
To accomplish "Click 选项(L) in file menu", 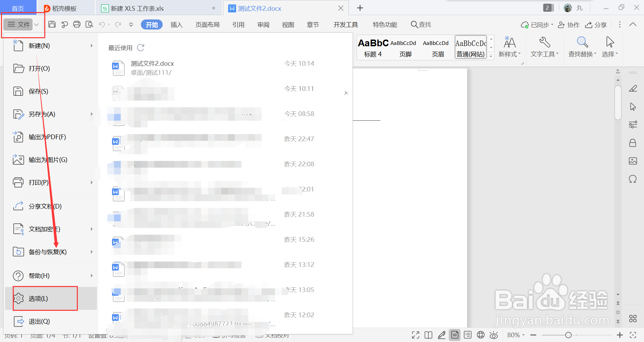I will [x=39, y=298].
